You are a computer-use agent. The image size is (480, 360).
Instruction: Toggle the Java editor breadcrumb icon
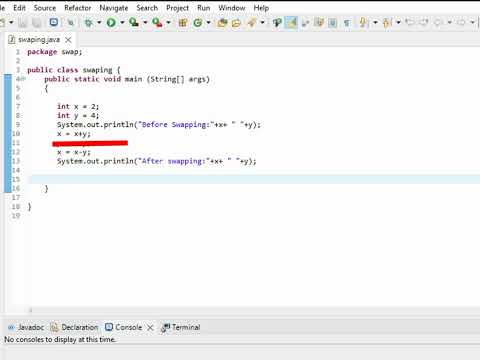pos(277,23)
